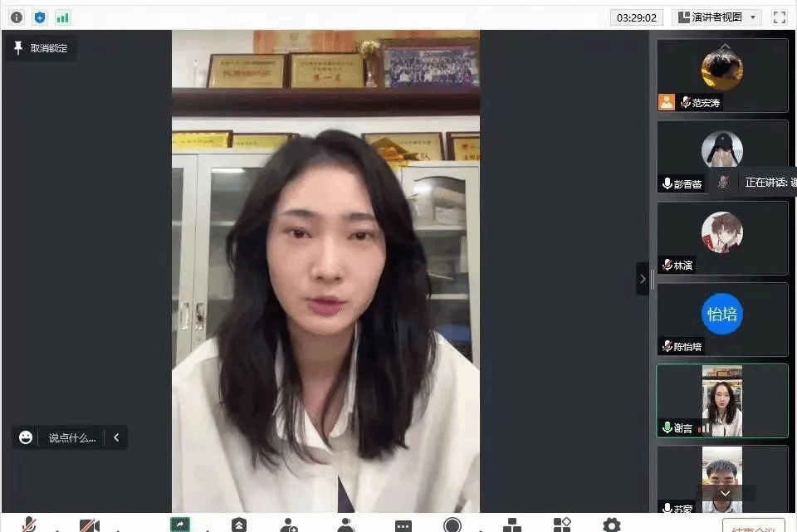This screenshot has height=532, width=797.
Task: Open the chat bubble icon
Action: click(403, 525)
